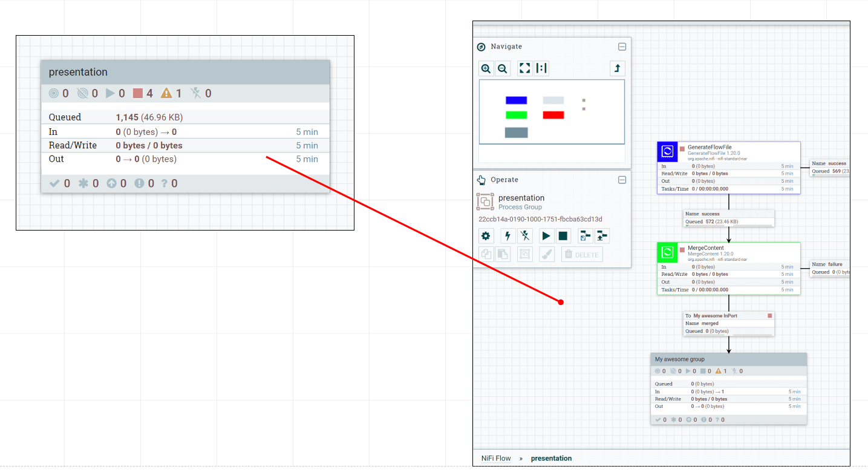Click the stale up-arrow icon in presentation footer
Image resolution: width=868 pixels, height=472 pixels.
click(x=111, y=183)
